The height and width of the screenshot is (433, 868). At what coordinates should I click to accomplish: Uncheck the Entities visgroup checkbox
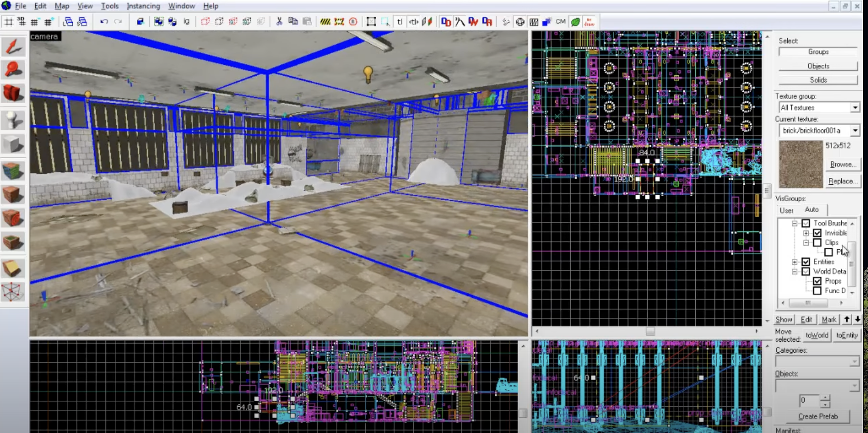806,262
